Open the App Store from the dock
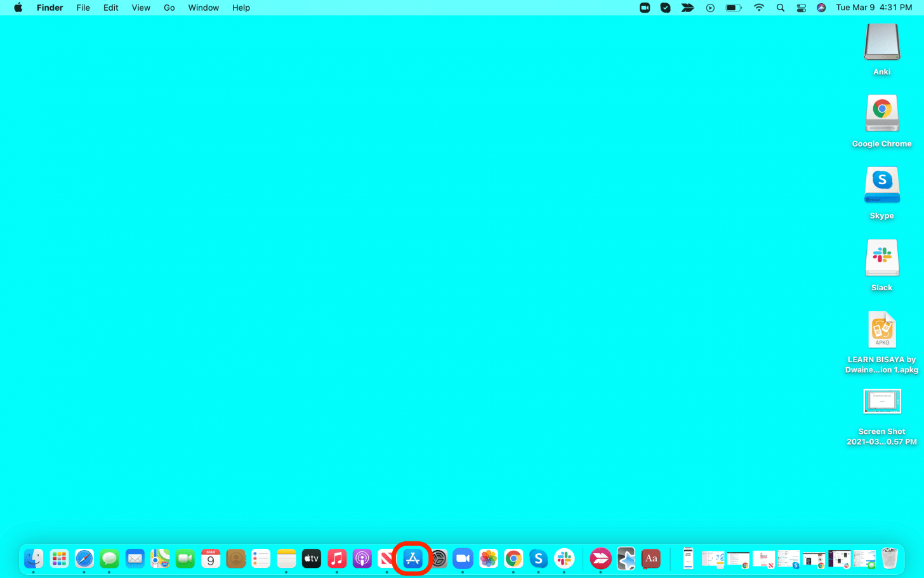 412,559
